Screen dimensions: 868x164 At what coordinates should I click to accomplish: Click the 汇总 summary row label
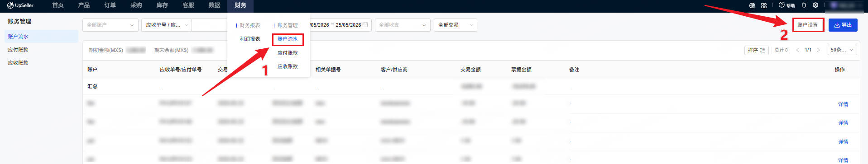pyautogui.click(x=92, y=86)
